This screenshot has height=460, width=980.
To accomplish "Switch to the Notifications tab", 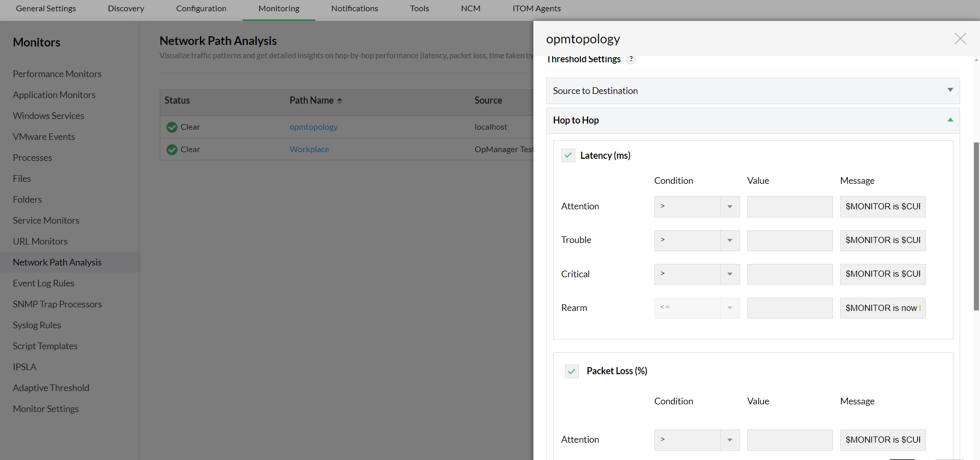I will tap(354, 9).
